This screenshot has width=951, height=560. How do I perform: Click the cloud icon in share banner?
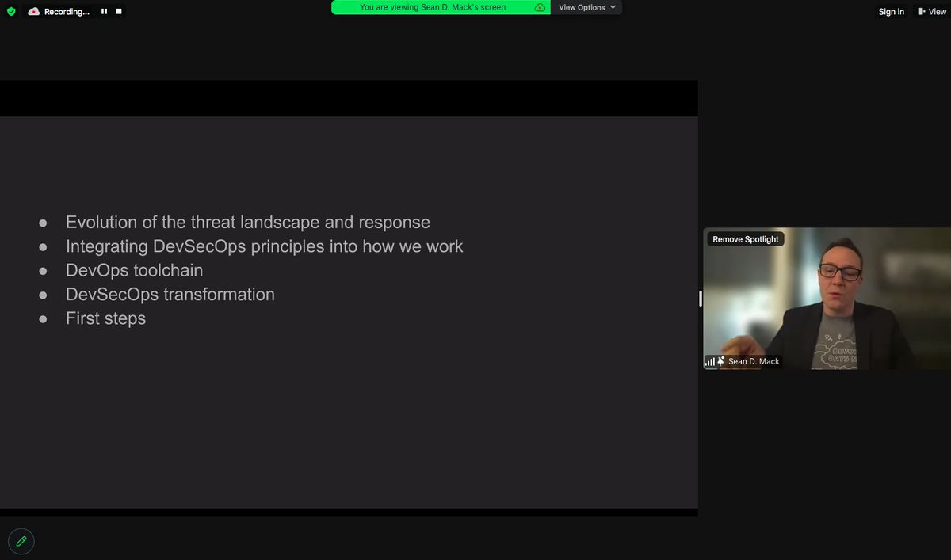[x=540, y=7]
